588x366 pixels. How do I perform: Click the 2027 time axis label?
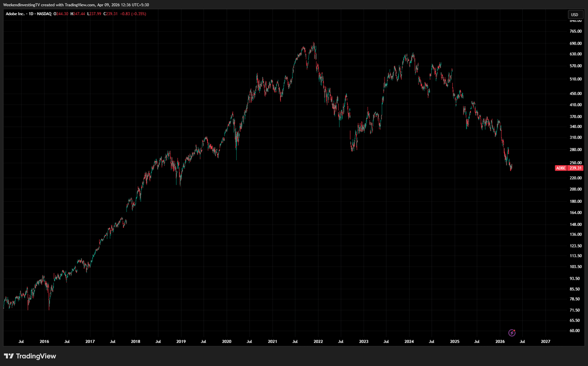click(x=545, y=341)
